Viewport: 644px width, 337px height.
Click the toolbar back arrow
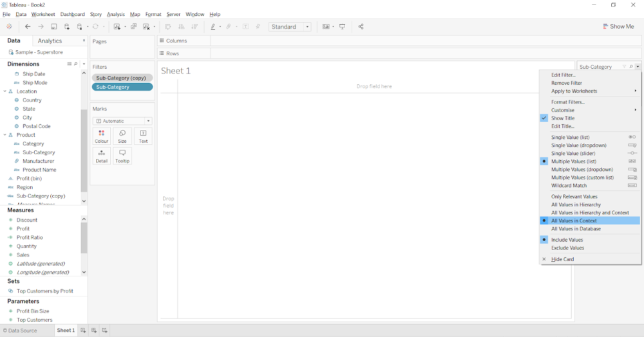[x=28, y=26]
